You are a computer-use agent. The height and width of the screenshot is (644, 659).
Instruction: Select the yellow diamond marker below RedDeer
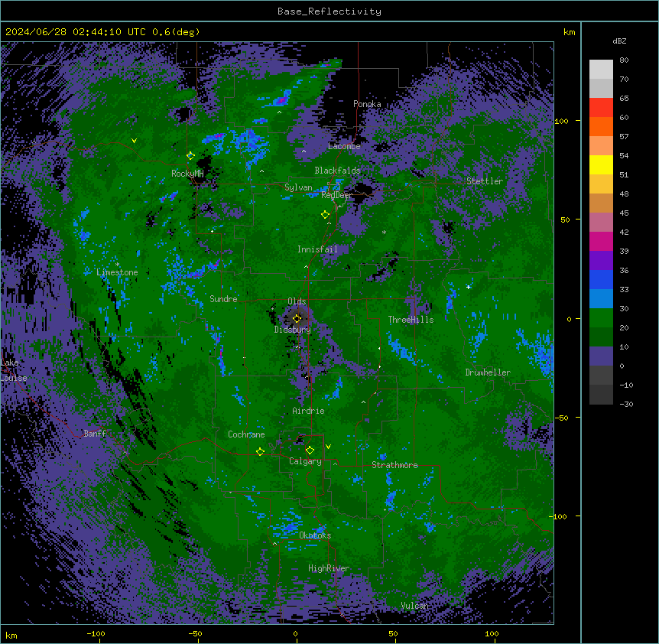pos(325,215)
